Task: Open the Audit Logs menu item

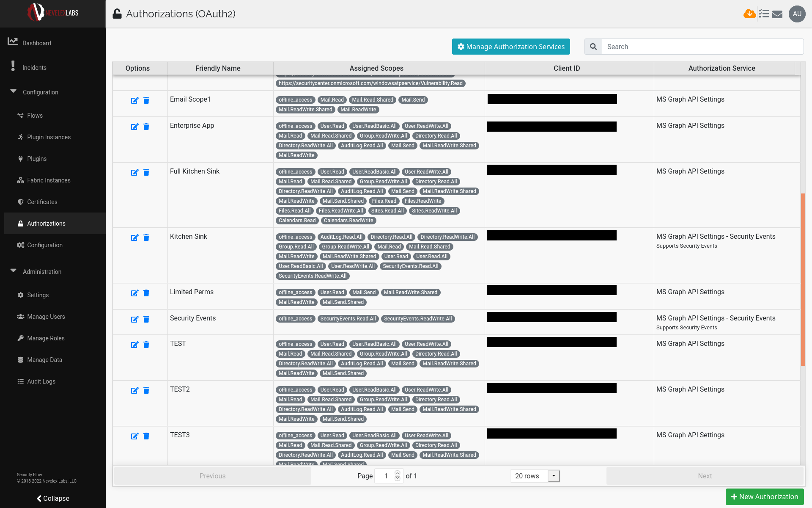Action: pos(41,381)
